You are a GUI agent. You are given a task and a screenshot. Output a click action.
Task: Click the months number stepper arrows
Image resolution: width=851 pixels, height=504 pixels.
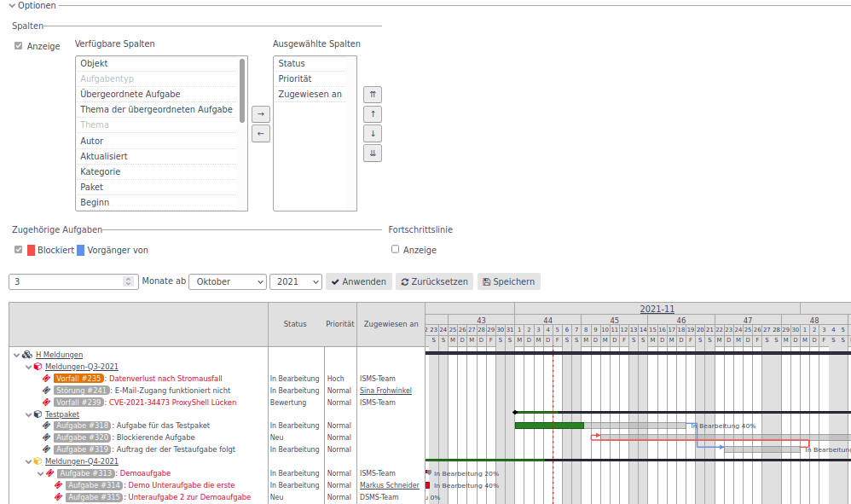(x=128, y=281)
